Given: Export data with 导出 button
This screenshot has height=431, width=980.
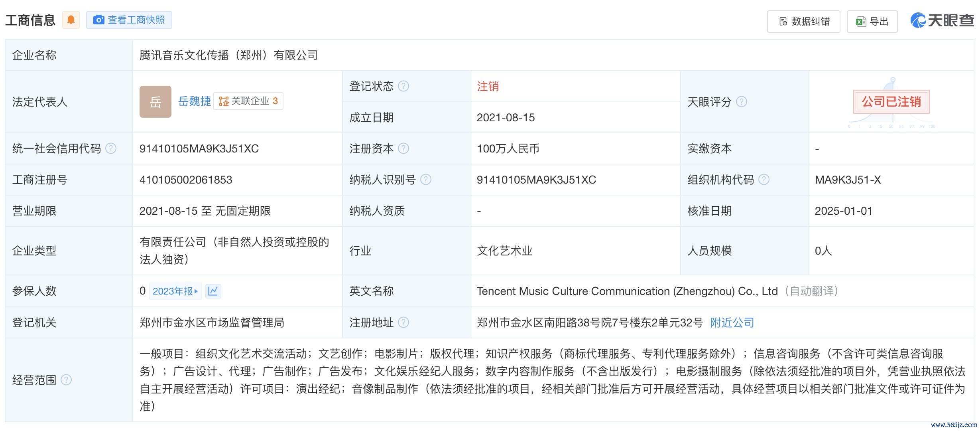Looking at the screenshot, I should (x=872, y=22).
